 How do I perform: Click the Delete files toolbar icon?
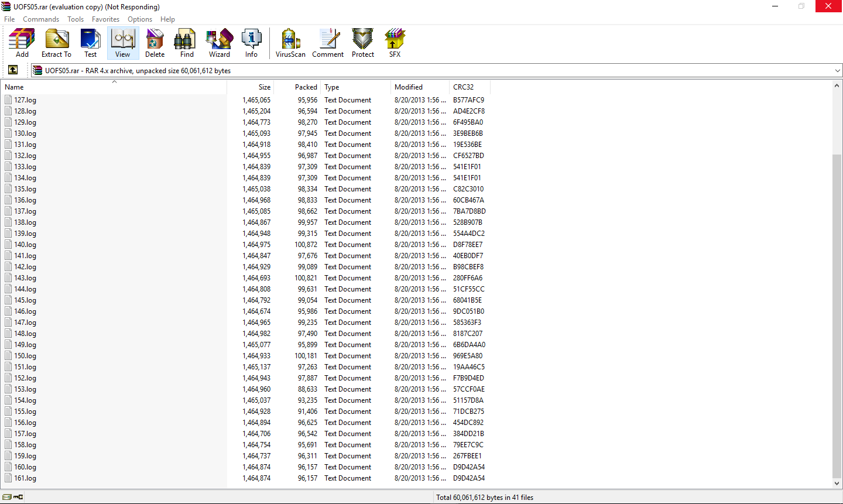(x=155, y=43)
